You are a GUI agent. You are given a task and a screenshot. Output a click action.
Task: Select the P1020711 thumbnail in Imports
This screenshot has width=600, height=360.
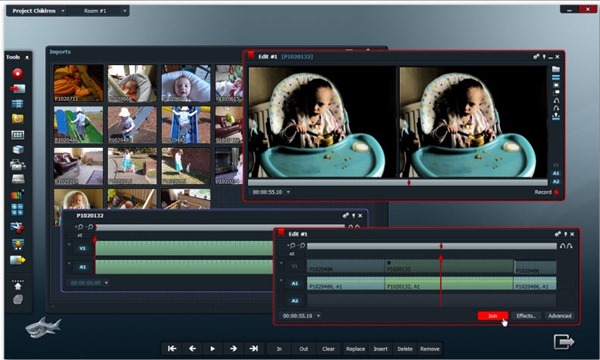click(79, 83)
